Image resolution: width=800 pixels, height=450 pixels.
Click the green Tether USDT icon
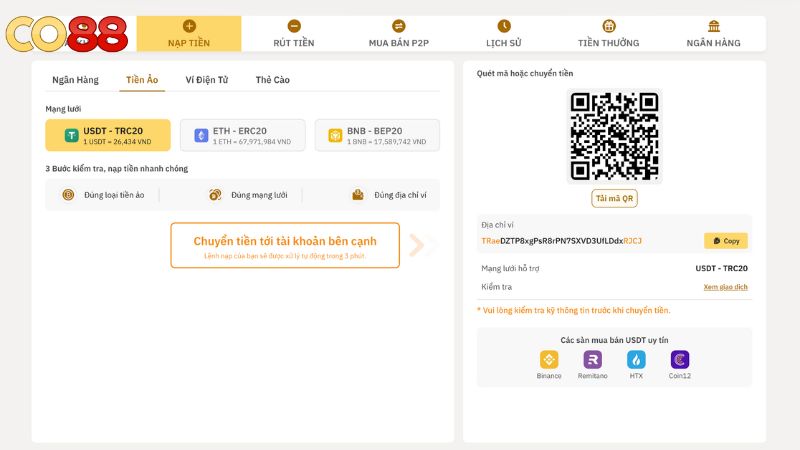pyautogui.click(x=71, y=135)
